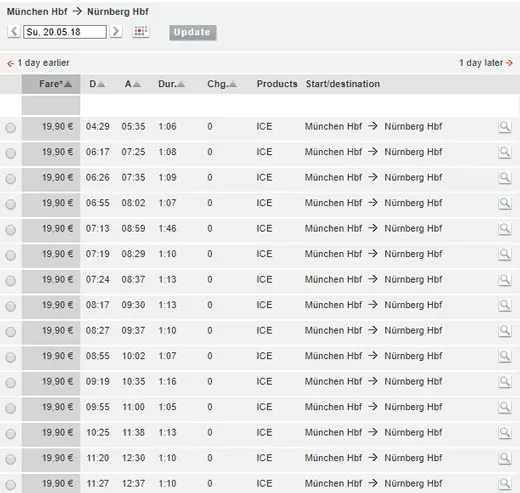Select the 11:27 train radio button
This screenshot has height=493, width=520.
11,485
